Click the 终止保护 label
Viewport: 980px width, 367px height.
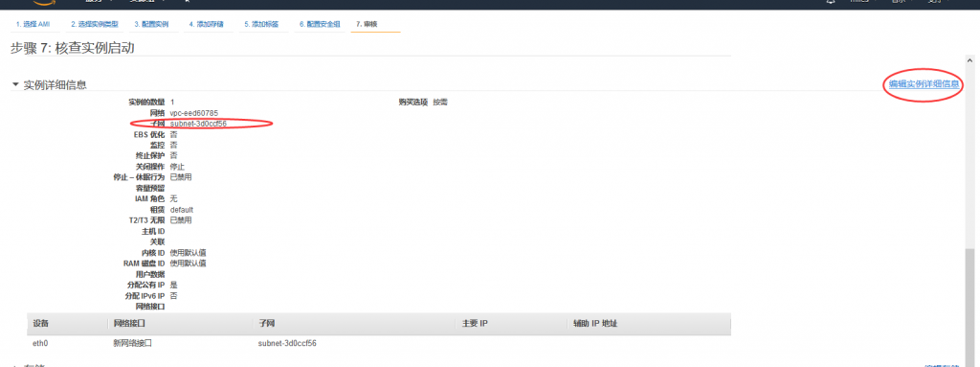click(x=150, y=155)
